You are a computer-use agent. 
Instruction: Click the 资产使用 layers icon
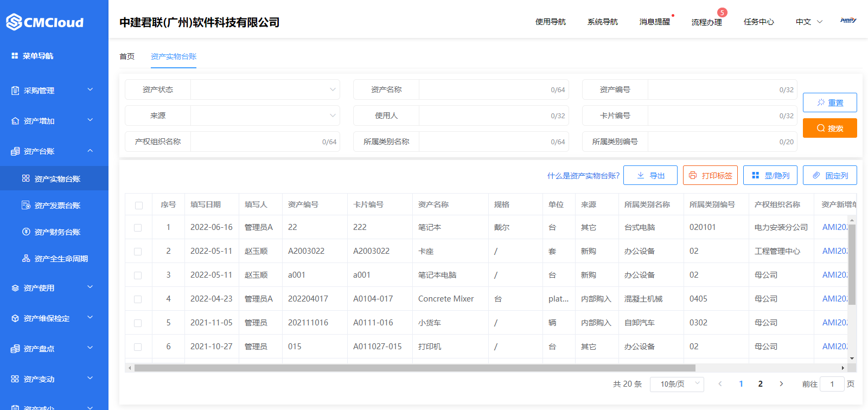click(x=15, y=288)
